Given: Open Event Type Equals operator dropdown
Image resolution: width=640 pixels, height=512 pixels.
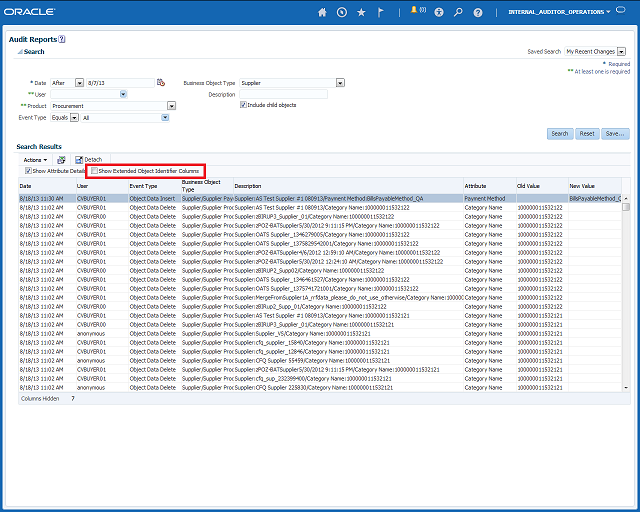Looking at the screenshot, I should click(74, 118).
